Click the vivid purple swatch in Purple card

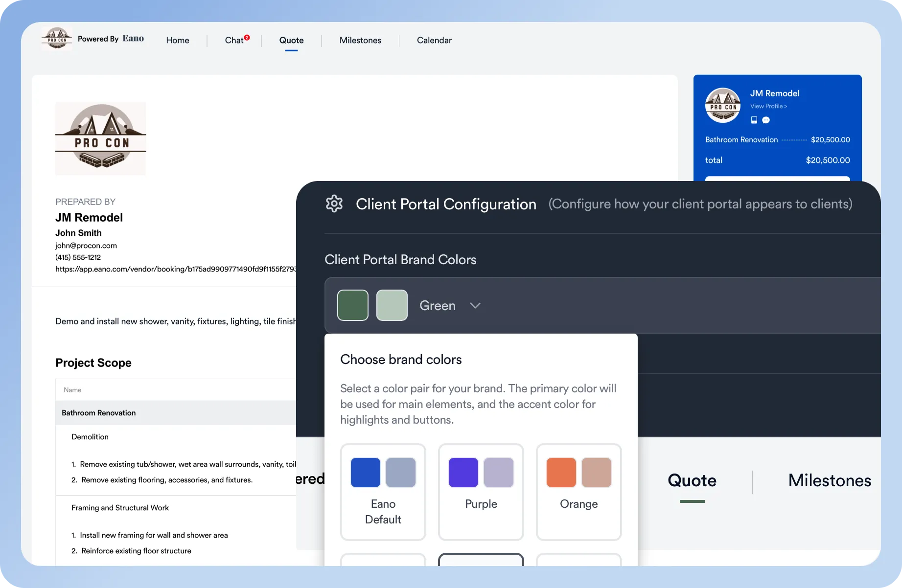[x=463, y=473]
